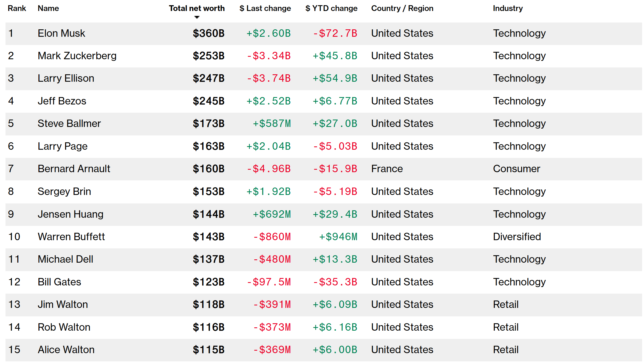This screenshot has height=363, width=644.
Task: Click the Rank column header
Action: click(x=17, y=8)
